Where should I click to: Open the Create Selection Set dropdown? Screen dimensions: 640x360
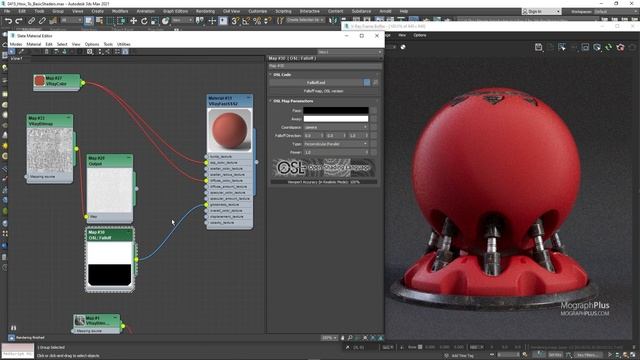(x=305, y=20)
